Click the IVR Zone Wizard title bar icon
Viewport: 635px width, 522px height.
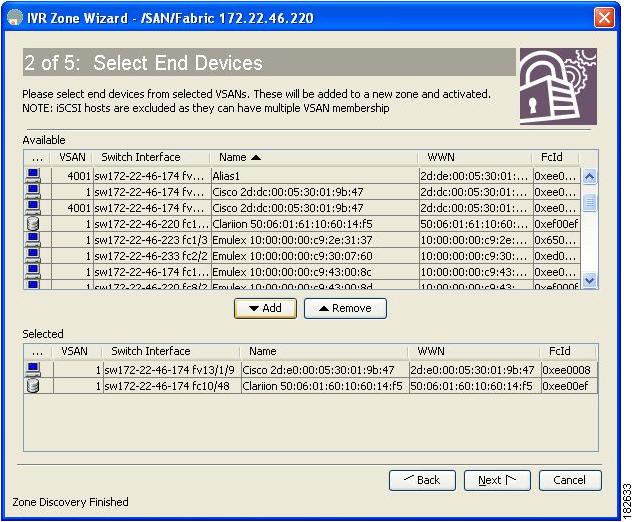pos(15,17)
